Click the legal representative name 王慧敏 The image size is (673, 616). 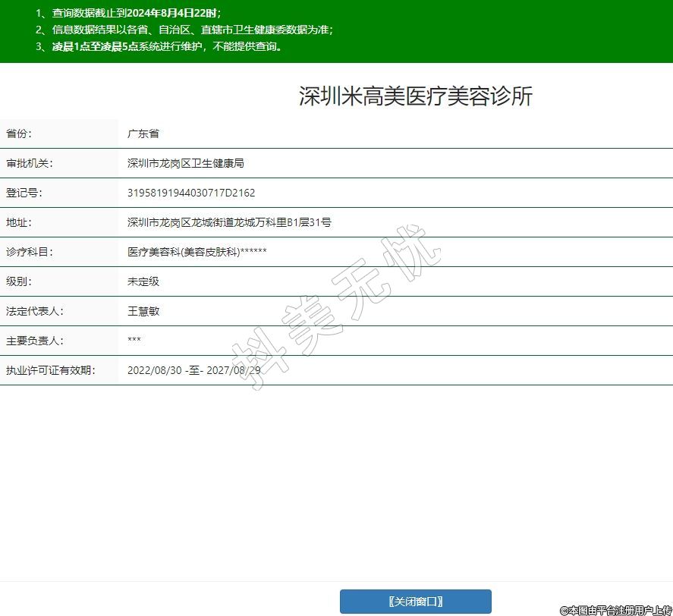(143, 311)
